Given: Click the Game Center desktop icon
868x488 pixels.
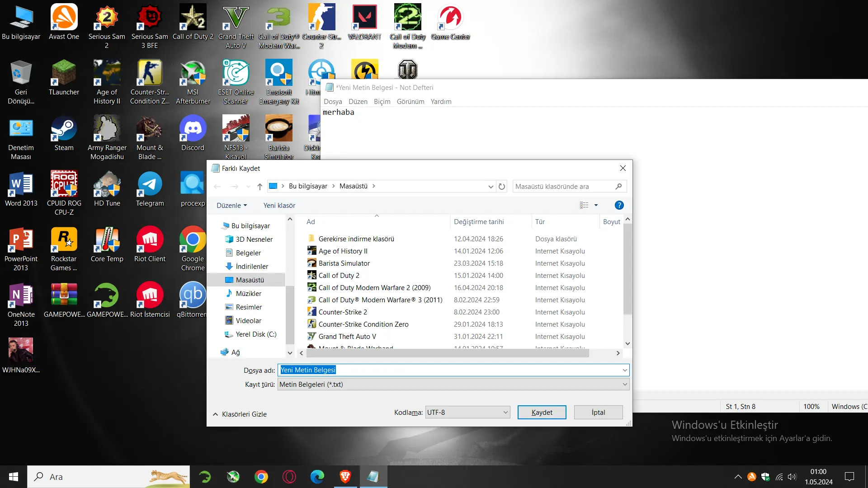Looking at the screenshot, I should [450, 22].
